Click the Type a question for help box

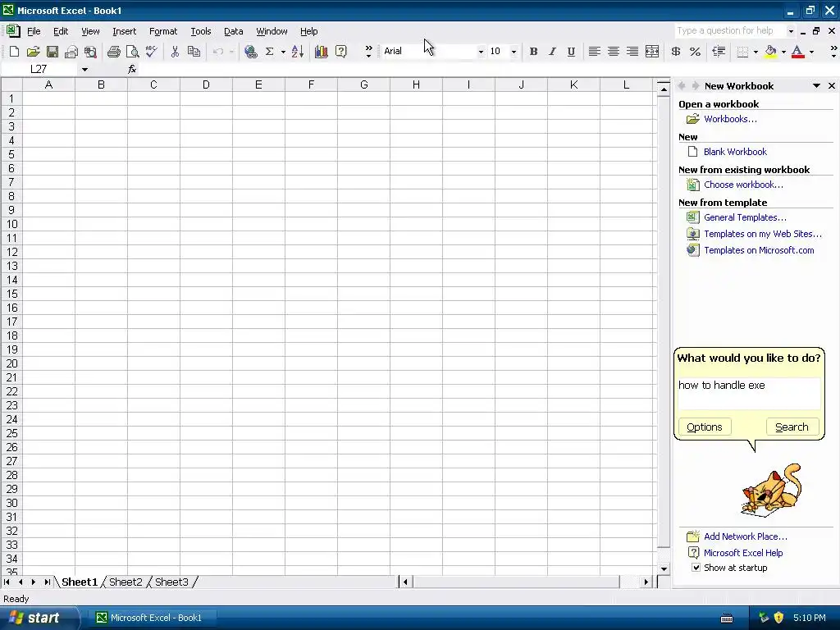pyautogui.click(x=729, y=31)
